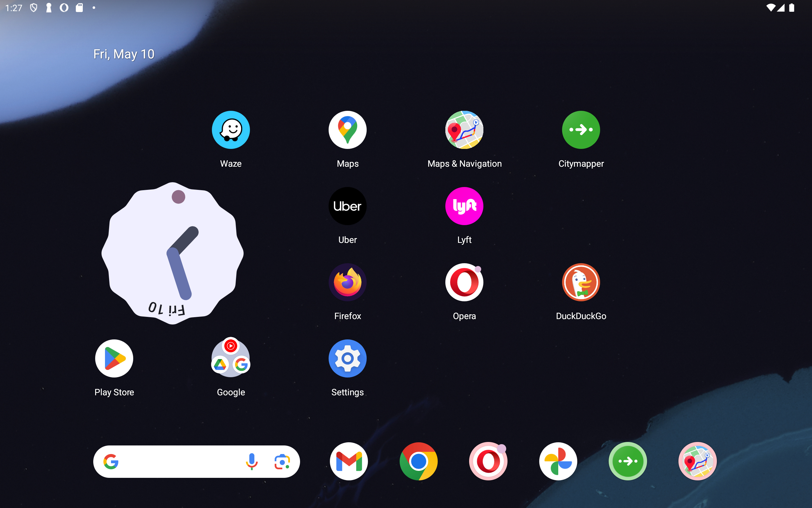Tap the shield notification icon
Screen dimensions: 812x508
(34, 8)
